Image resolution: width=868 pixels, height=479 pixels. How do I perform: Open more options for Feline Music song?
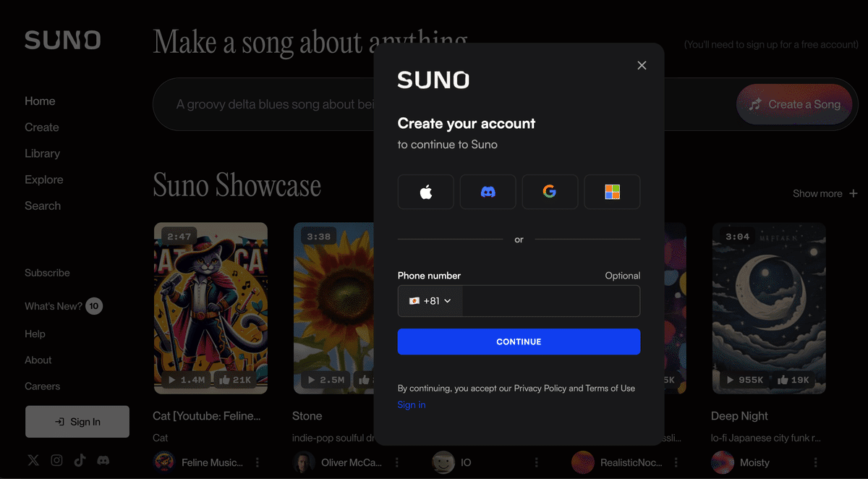[x=258, y=462]
